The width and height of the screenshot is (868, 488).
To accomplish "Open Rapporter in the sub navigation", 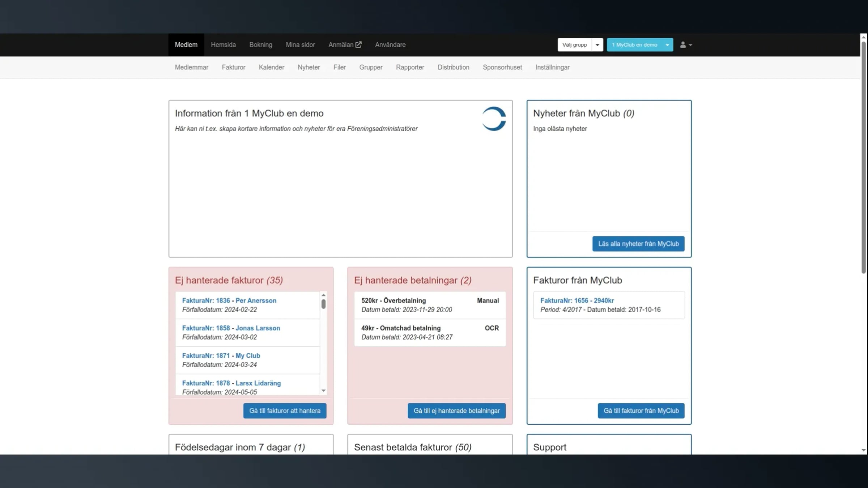I will coord(410,67).
